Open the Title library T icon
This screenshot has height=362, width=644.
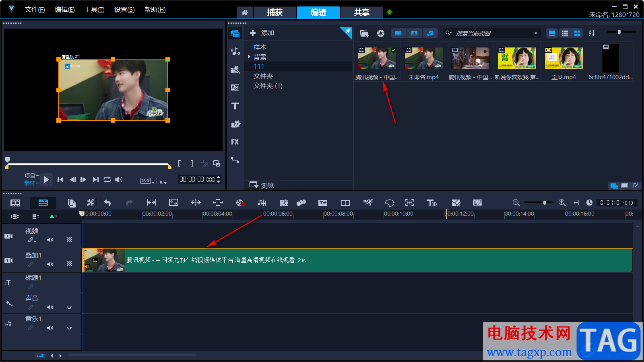[x=235, y=106]
